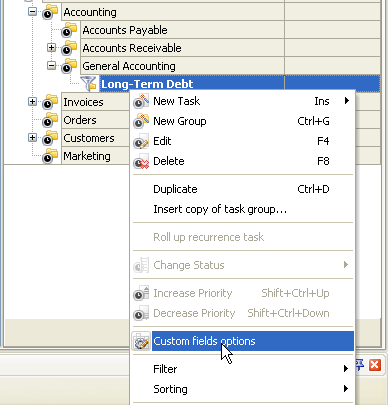The height and width of the screenshot is (405, 388).
Task: Expand the Invoices tree group
Action: (32, 101)
